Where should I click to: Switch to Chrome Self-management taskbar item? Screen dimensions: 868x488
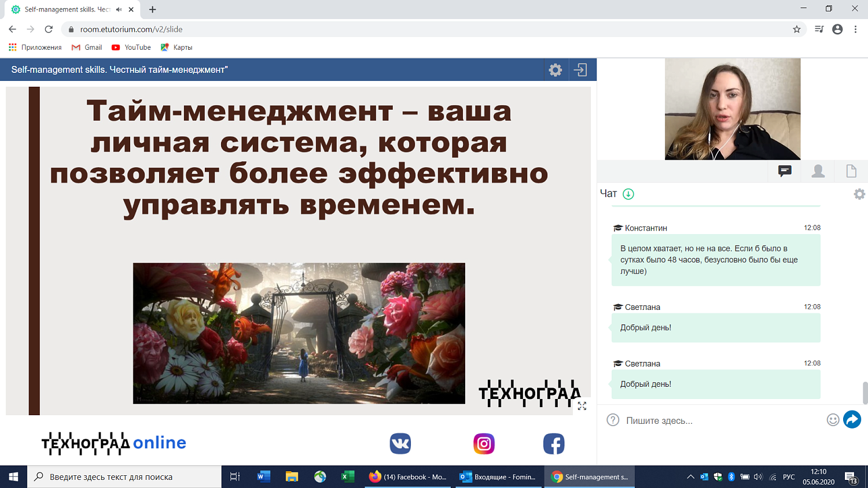click(x=590, y=477)
